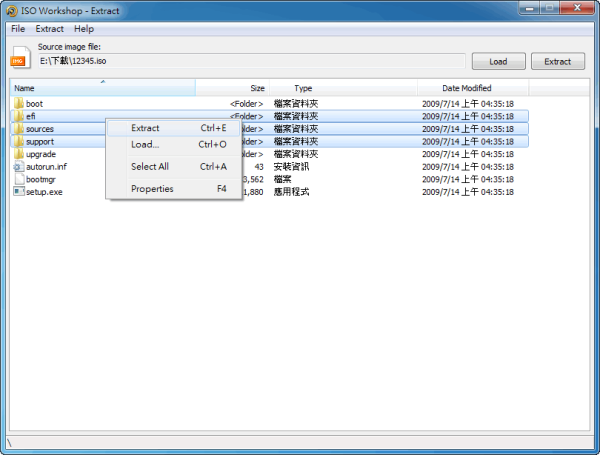The image size is (600, 455).
Task: Choose Load... in the context menu
Action: pos(145,144)
